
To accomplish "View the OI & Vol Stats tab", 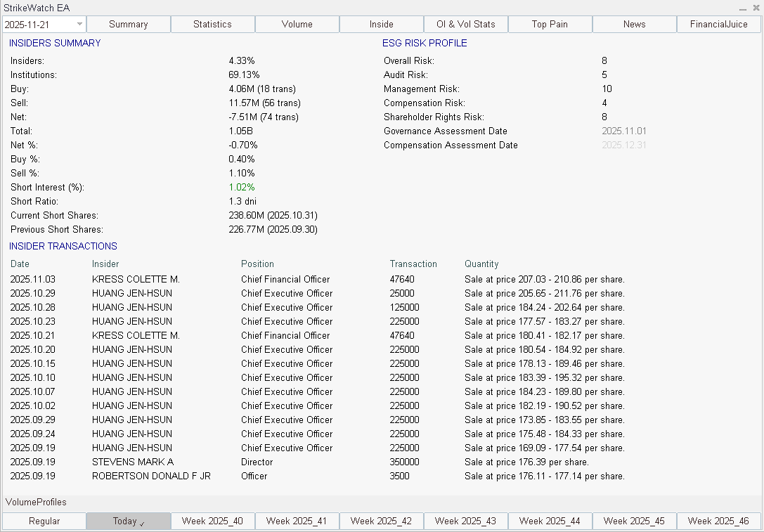I will pyautogui.click(x=465, y=24).
